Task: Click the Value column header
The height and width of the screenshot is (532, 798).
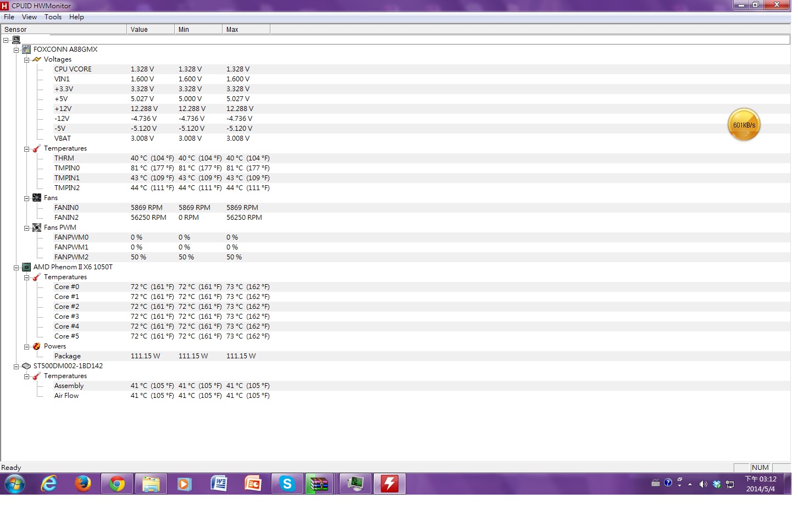Action: coord(151,29)
